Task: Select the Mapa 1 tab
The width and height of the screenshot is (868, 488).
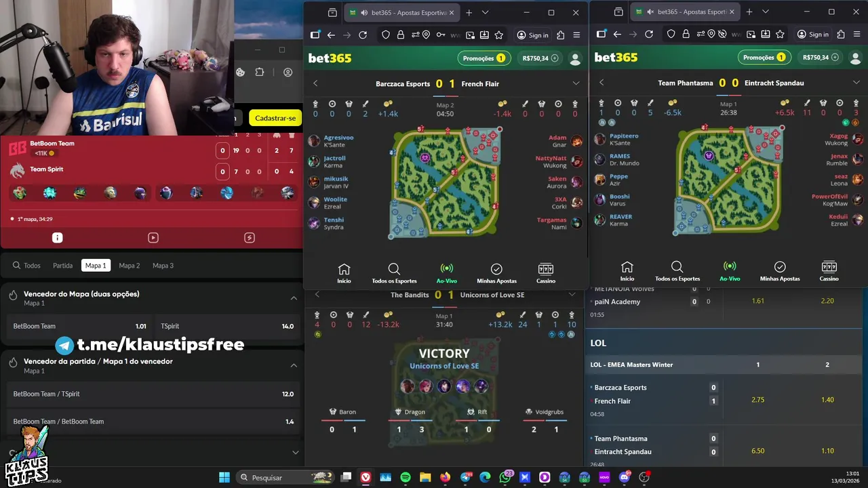Action: [96, 266]
